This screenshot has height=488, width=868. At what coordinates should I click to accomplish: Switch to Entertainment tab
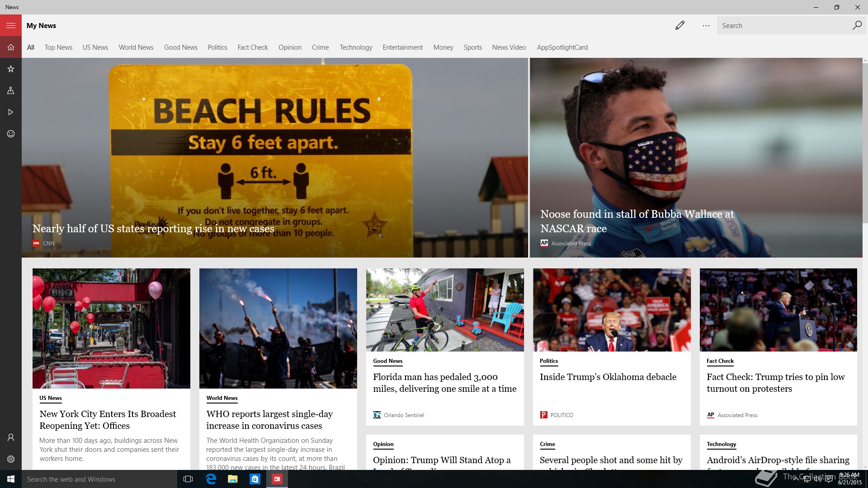(403, 47)
